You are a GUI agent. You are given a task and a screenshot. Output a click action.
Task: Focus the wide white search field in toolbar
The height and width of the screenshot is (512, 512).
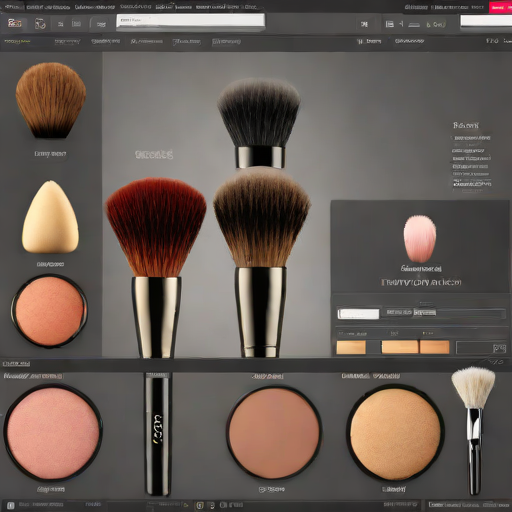tap(191, 21)
